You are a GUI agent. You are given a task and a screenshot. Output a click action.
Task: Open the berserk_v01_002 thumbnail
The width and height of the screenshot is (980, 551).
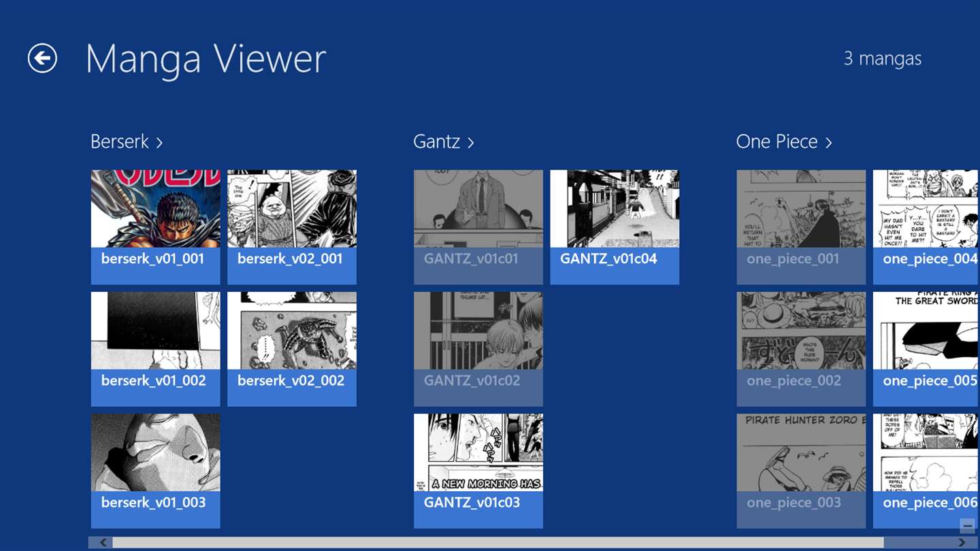click(x=156, y=349)
